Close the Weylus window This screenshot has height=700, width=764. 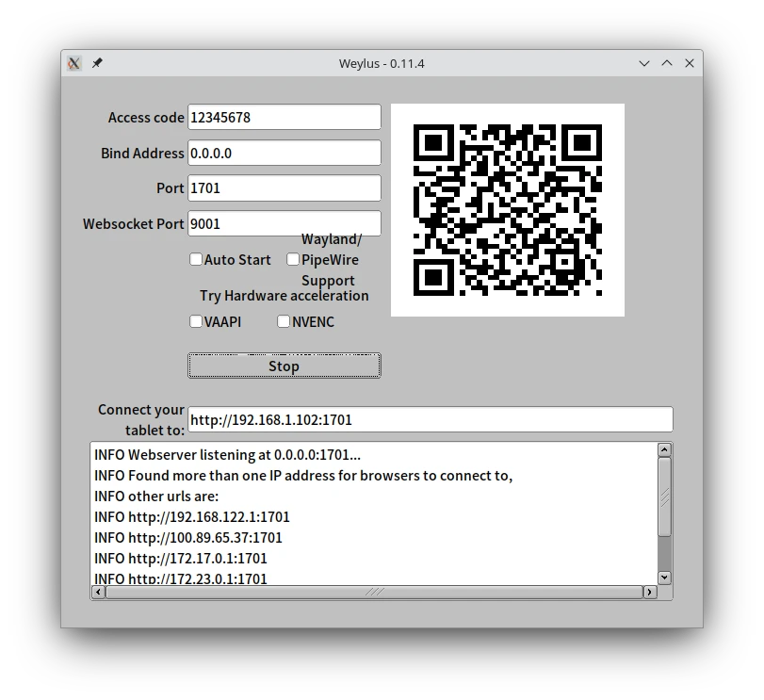point(690,63)
